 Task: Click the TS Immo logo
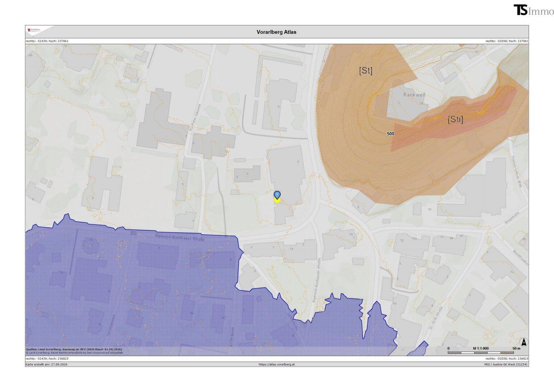tap(533, 10)
